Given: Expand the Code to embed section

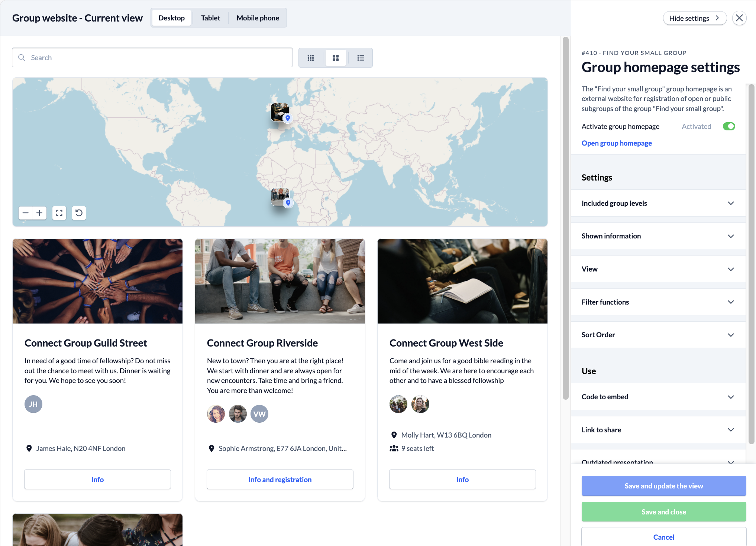Looking at the screenshot, I should (658, 397).
